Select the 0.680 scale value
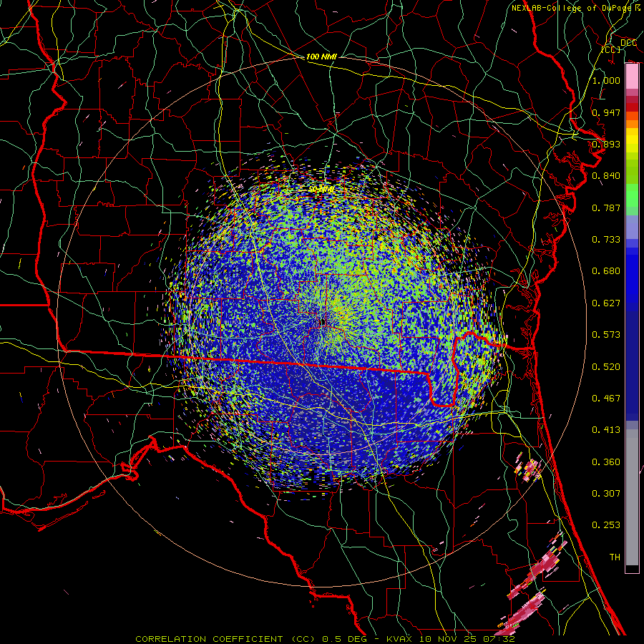644x644 pixels. (606, 271)
